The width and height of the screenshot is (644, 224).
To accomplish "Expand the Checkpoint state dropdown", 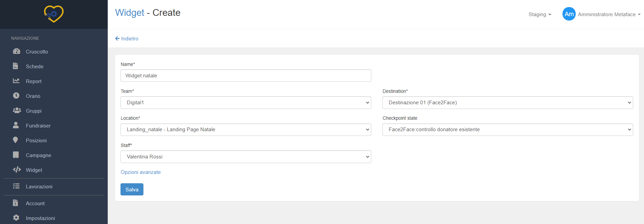I will click(507, 129).
